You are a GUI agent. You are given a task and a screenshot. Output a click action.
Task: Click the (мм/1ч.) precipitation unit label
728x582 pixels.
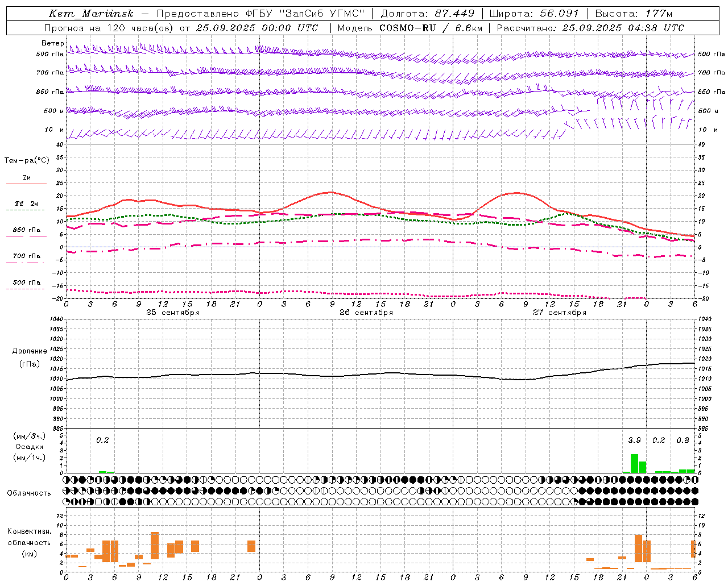tap(30, 458)
